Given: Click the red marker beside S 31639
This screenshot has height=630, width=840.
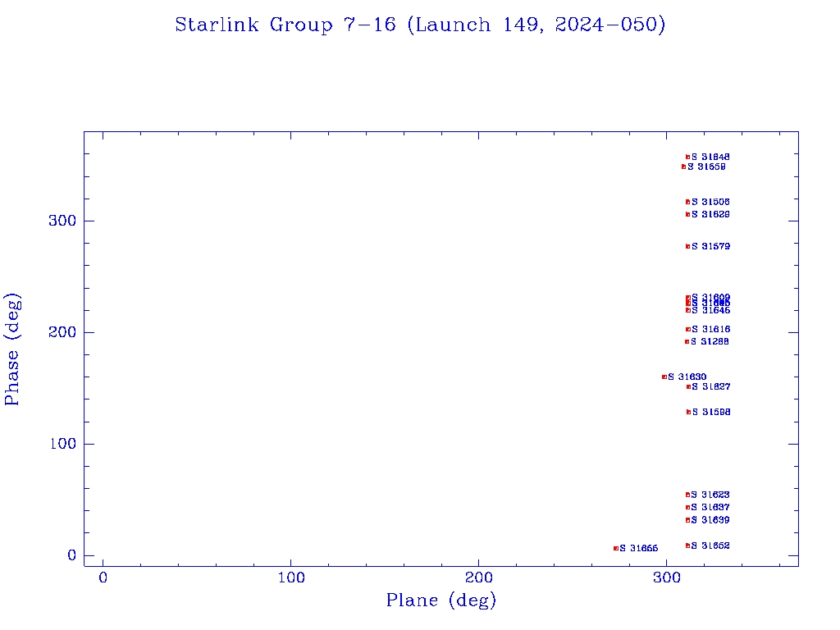Looking at the screenshot, I should point(688,520).
